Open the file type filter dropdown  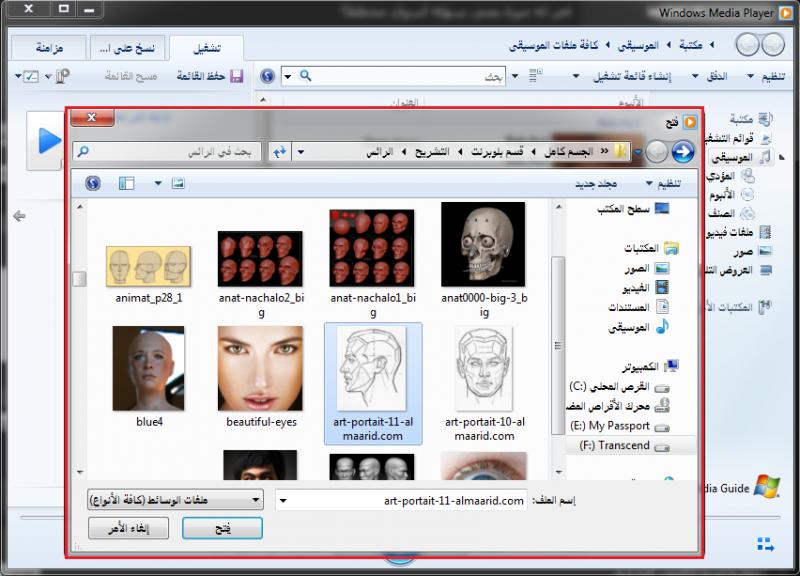(x=176, y=500)
